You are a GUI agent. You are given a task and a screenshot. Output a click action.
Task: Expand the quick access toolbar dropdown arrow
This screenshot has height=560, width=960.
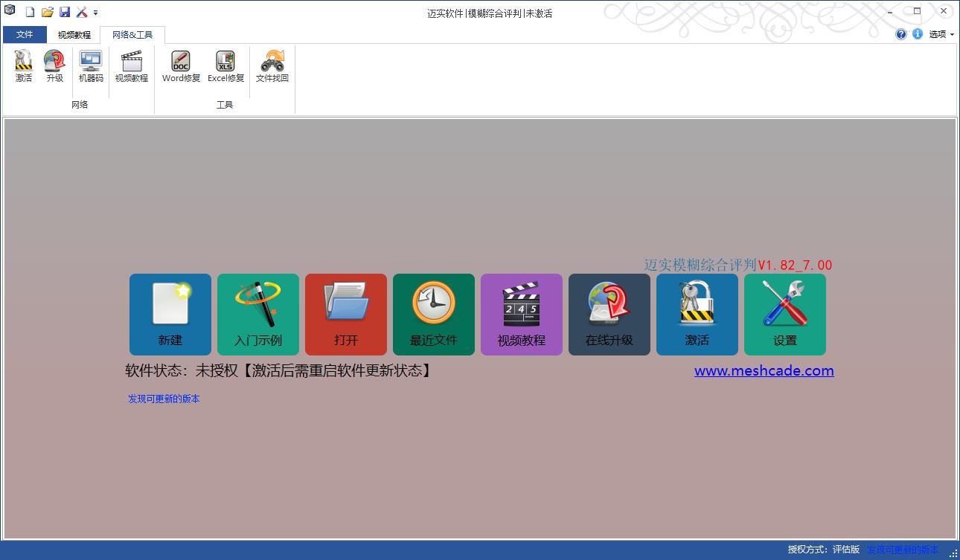(96, 13)
